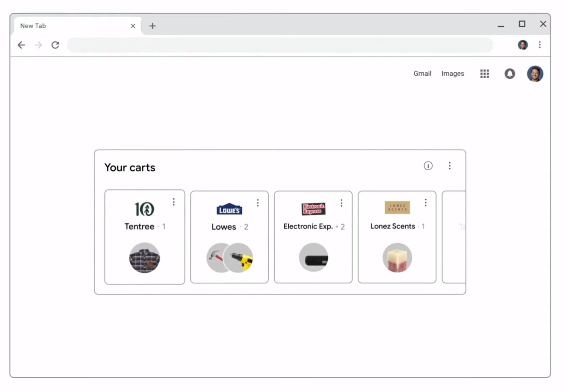Minimize the browser window
Image resolution: width=568 pixels, height=392 pixels.
point(501,26)
